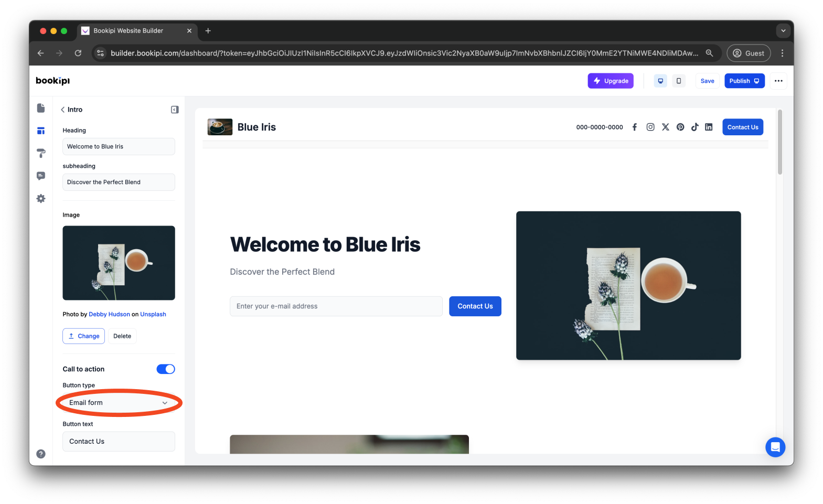Click the TikTok icon in site header
Screen dimensions: 823x504
[x=694, y=127]
